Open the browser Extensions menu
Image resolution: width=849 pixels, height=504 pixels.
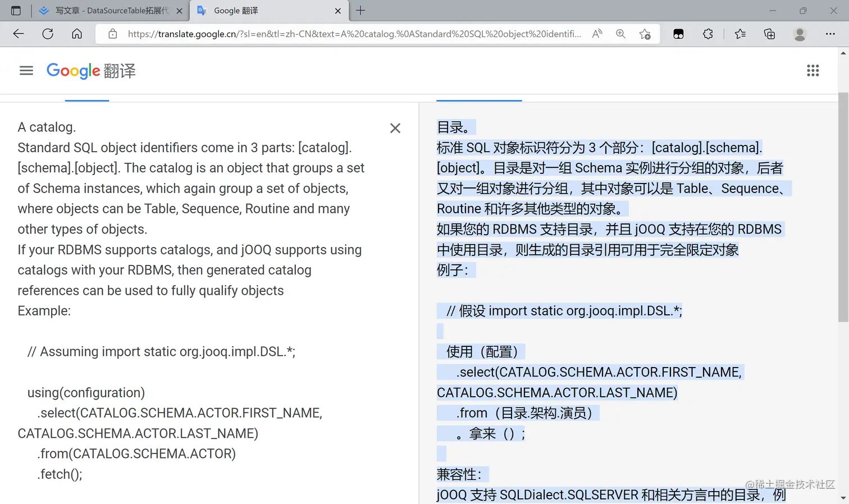click(x=708, y=34)
